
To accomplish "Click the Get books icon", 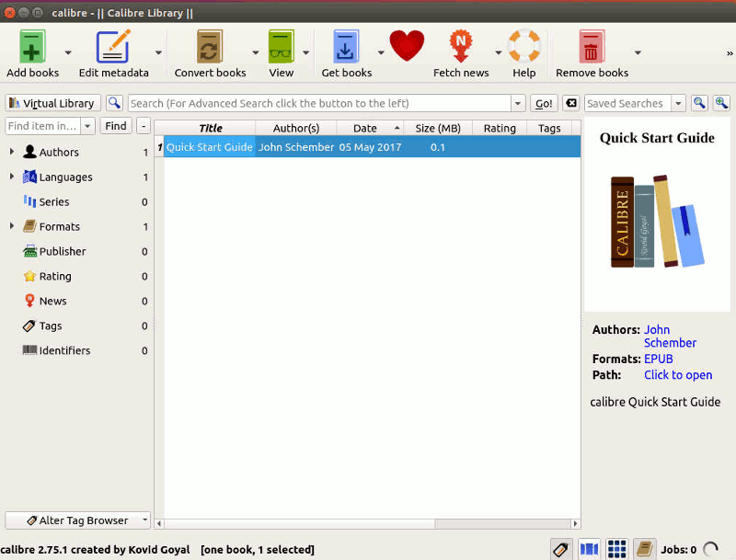I will [344, 44].
